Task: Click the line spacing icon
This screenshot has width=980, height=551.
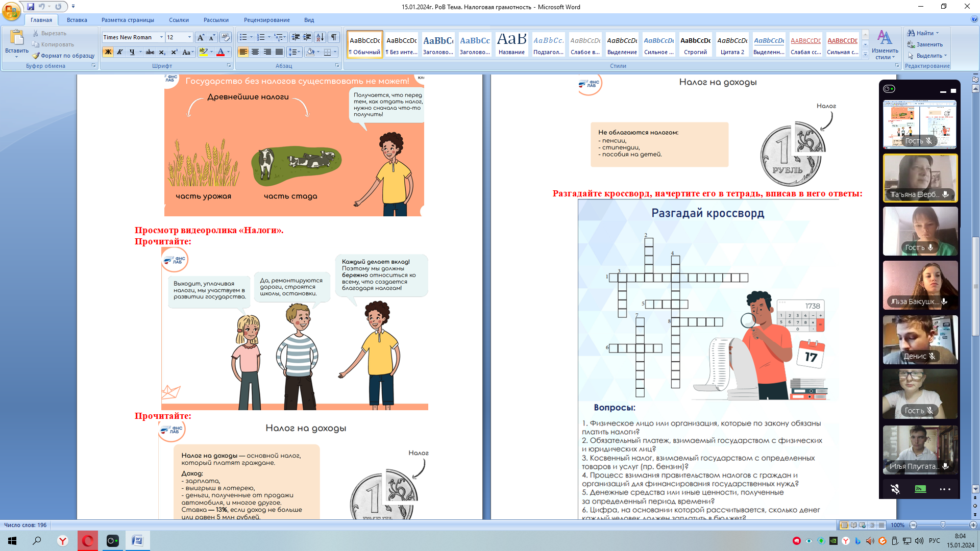Action: 292,52
